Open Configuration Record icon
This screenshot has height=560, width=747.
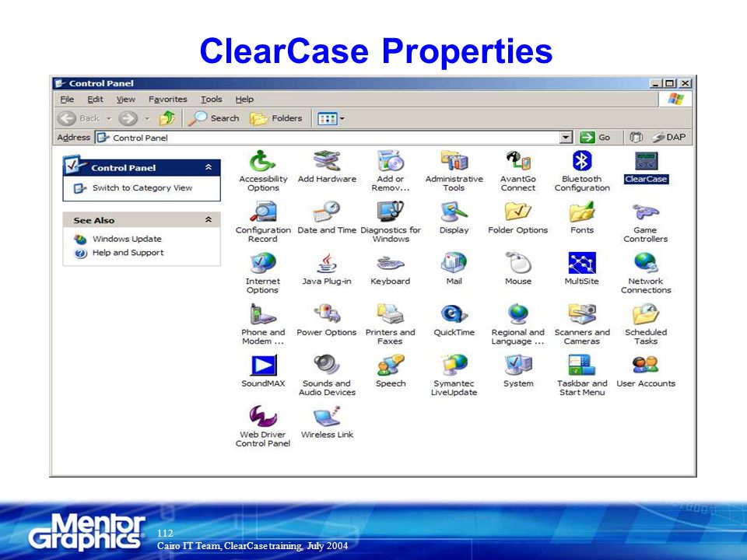[263, 212]
